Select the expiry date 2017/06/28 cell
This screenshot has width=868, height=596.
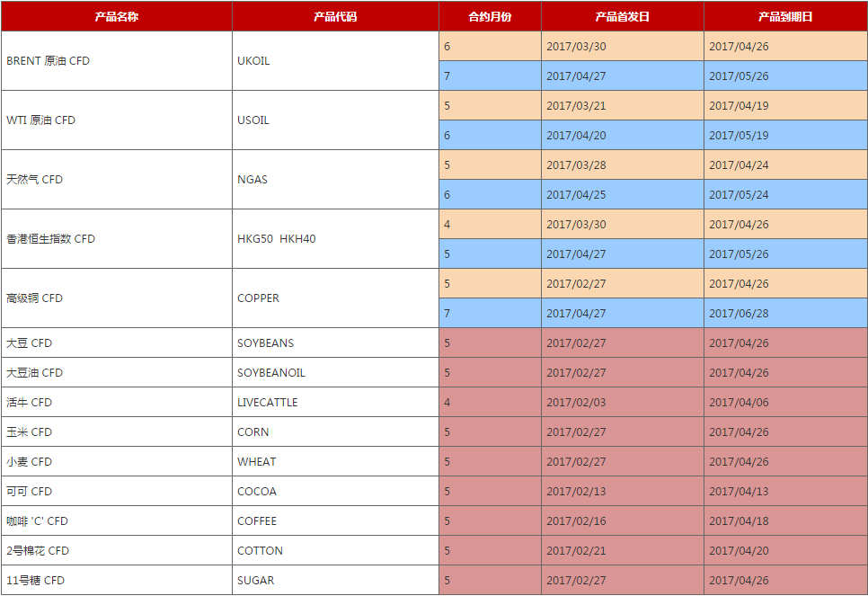point(739,314)
